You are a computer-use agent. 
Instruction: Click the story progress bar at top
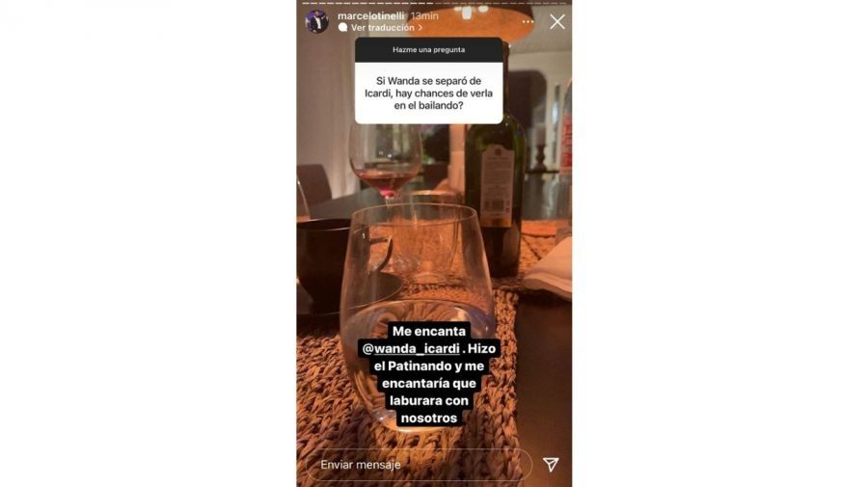coord(435,3)
